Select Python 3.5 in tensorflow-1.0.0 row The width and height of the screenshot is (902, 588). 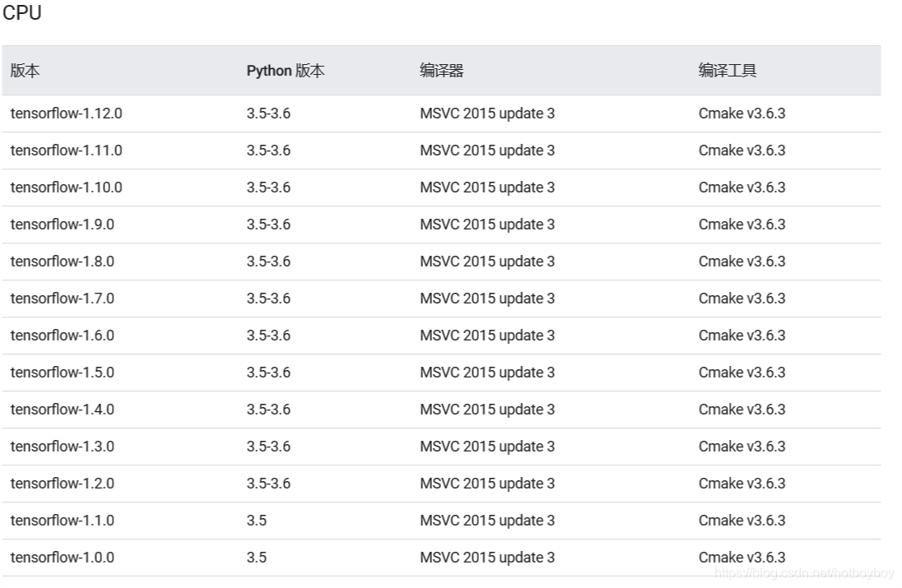(257, 558)
